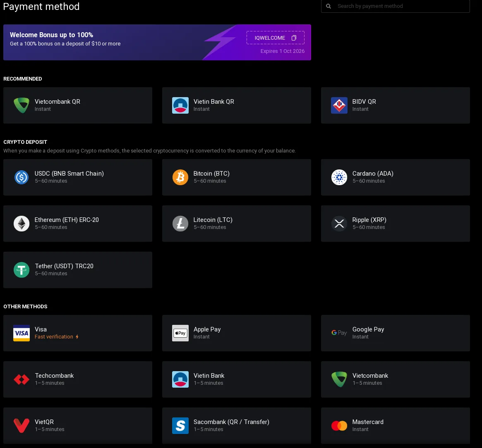Click the Cardano ADA dotted icon
The height and width of the screenshot is (448, 482).
(339, 177)
